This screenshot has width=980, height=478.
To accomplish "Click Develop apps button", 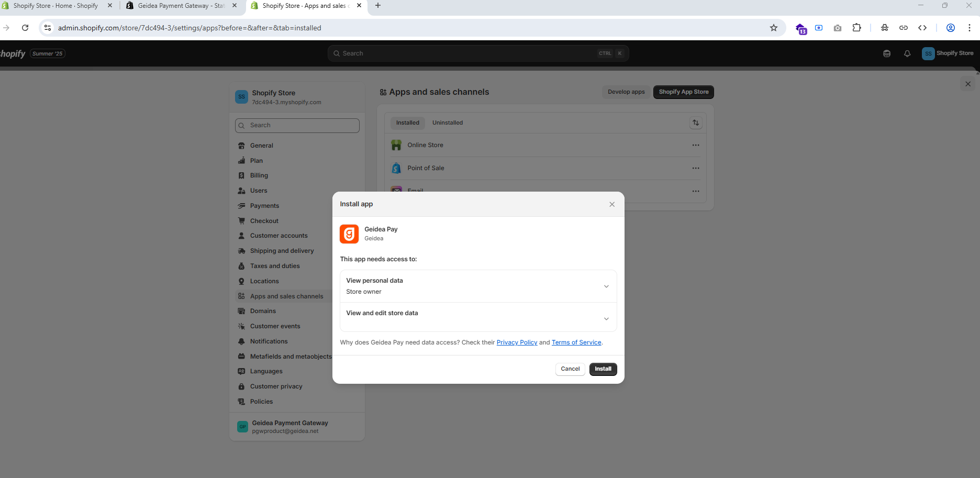I will 626,92.
